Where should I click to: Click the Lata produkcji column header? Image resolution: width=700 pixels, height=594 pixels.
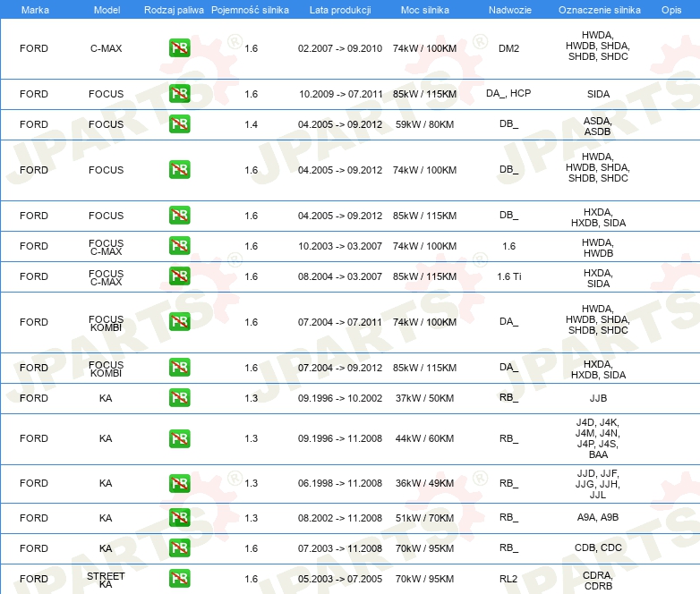[340, 10]
